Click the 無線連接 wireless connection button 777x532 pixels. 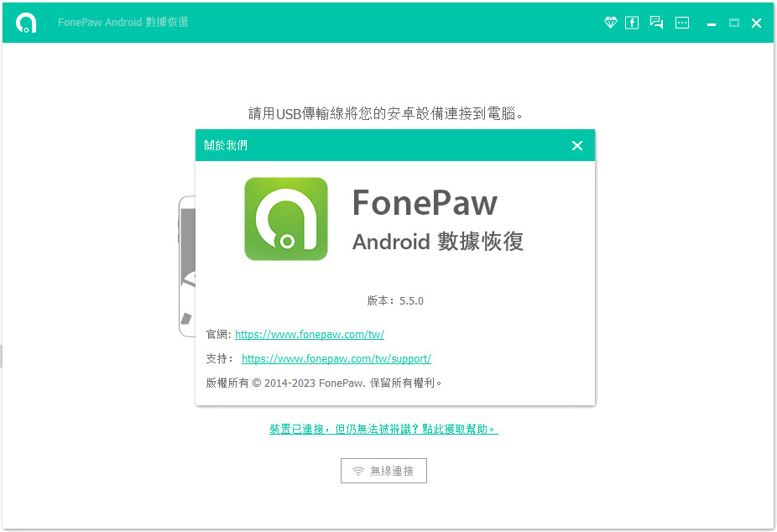(x=383, y=471)
